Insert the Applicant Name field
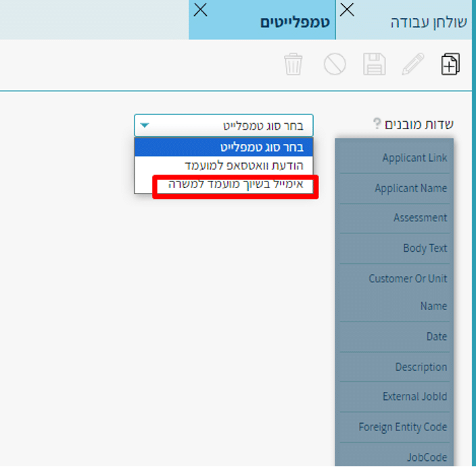The width and height of the screenshot is (476, 467). (x=410, y=188)
